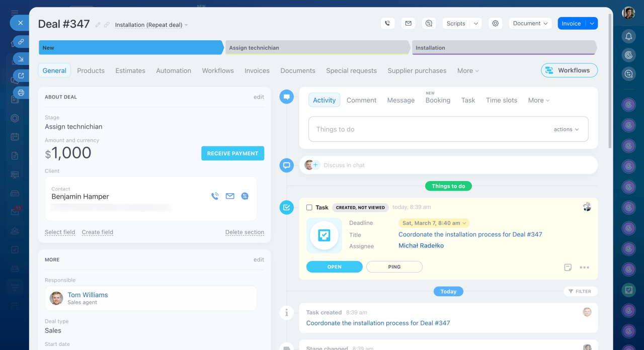Click the email icon for Benjamin Hamper
644x350 pixels.
(230, 196)
